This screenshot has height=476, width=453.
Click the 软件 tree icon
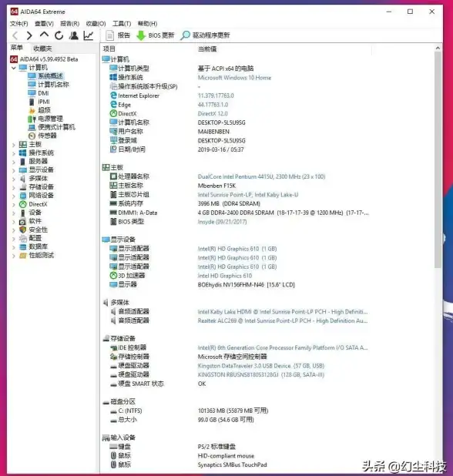pos(23,221)
